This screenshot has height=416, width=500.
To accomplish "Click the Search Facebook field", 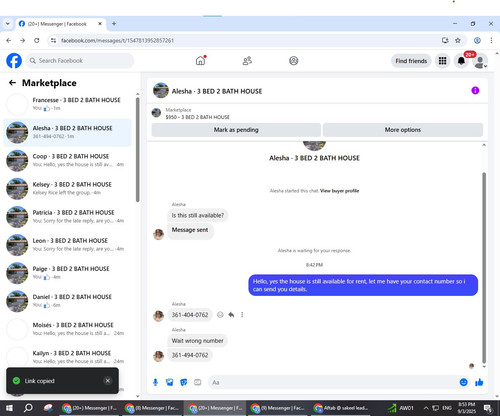I will point(80,61).
